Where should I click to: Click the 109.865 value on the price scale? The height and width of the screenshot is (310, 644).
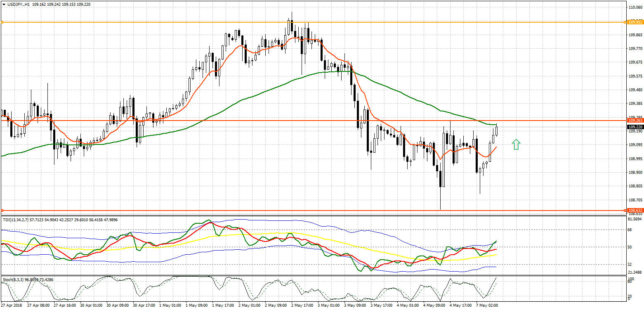(635, 35)
